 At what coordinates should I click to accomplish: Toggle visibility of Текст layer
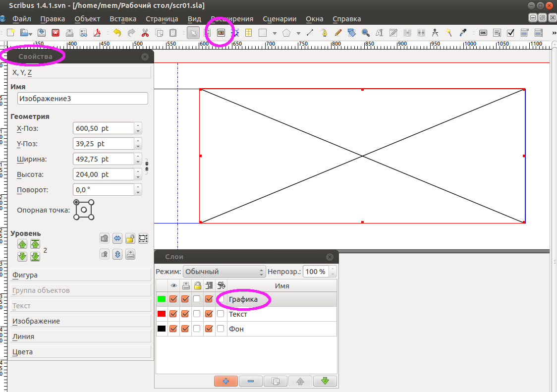coord(173,314)
